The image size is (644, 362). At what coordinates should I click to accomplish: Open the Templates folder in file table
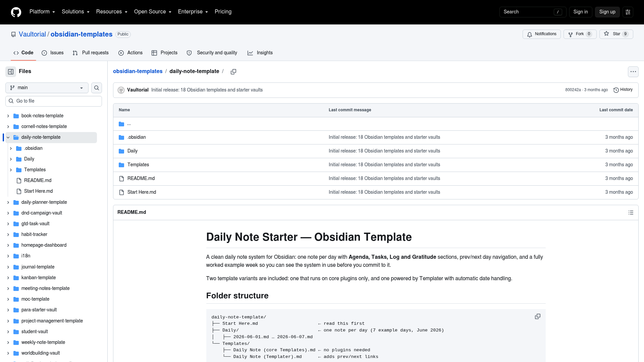[x=138, y=165]
